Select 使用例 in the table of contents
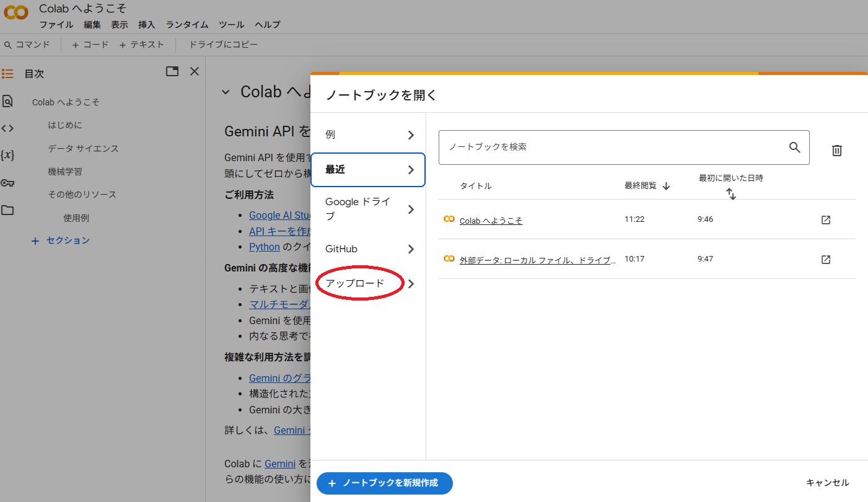 point(76,218)
